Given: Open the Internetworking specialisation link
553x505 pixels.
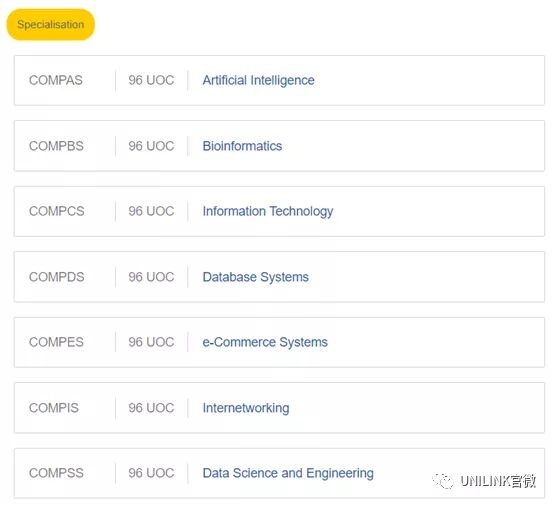Looking at the screenshot, I should tap(246, 408).
